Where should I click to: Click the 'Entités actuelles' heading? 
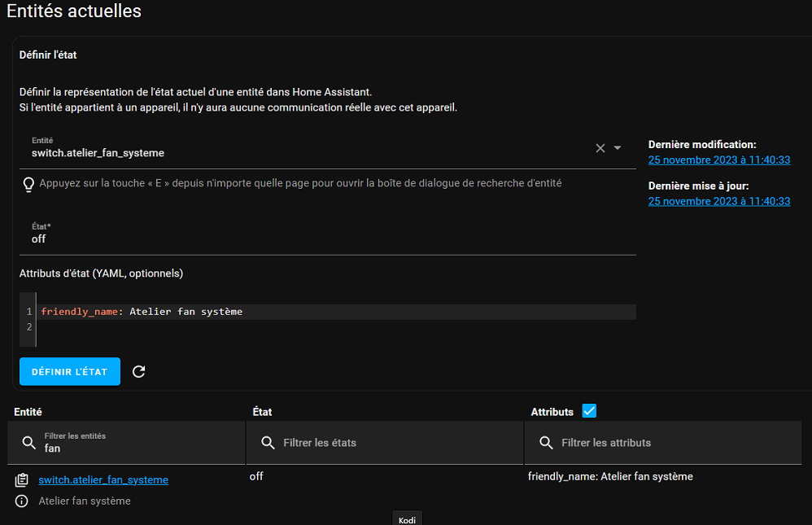click(73, 11)
